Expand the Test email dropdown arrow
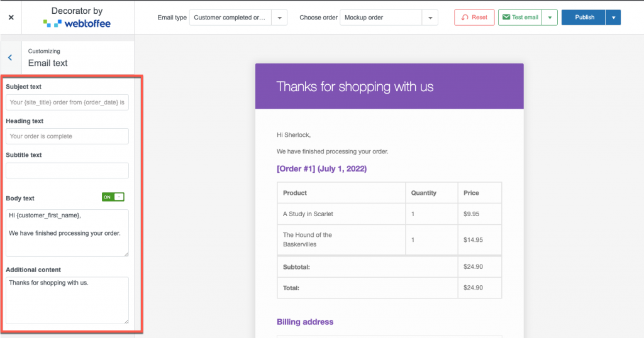Screen dimensions: 644x338 550,18
